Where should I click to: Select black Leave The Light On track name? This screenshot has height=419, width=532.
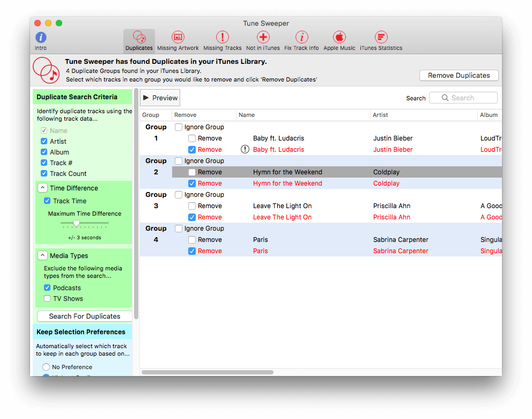click(x=282, y=206)
